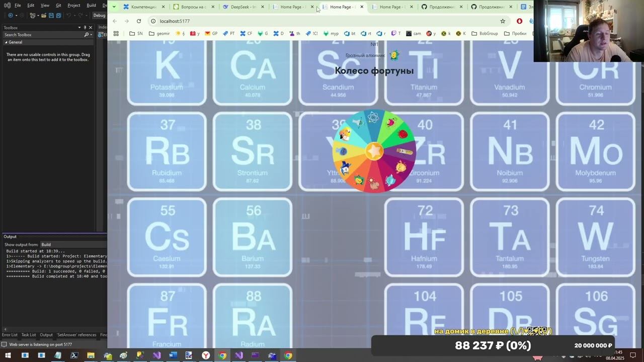Collapse the General group in Toolbox
The image size is (644, 362).
click(6, 42)
